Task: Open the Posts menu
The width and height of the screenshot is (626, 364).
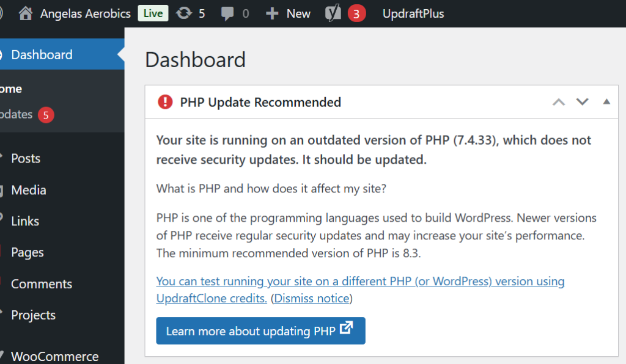Action: 26,159
